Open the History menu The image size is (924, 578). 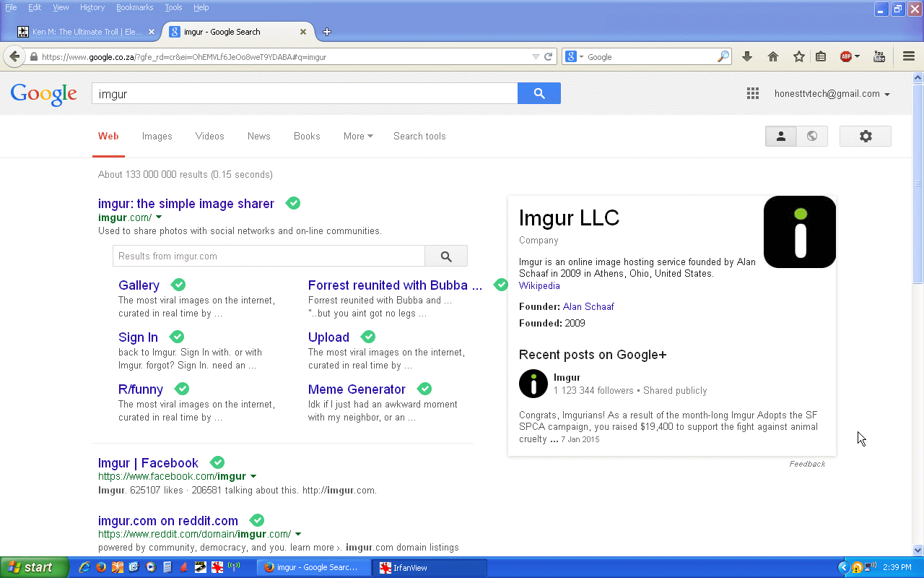click(x=92, y=7)
